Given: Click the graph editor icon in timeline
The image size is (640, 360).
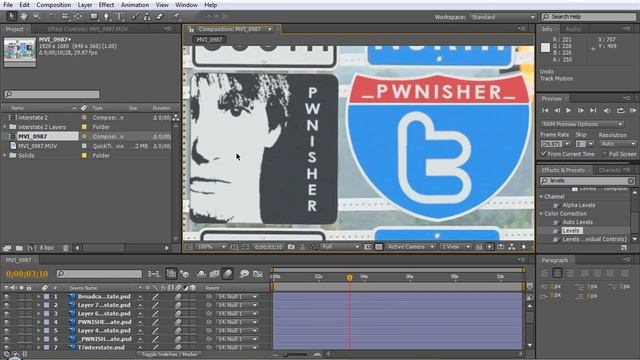Looking at the screenshot, I should click(258, 274).
